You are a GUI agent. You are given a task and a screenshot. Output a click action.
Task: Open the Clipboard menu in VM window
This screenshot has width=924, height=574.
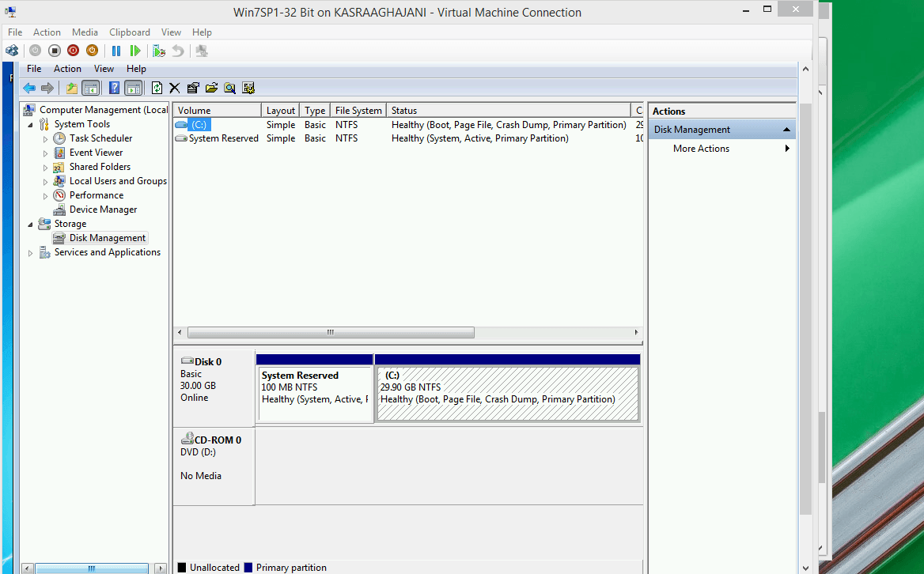pos(129,32)
